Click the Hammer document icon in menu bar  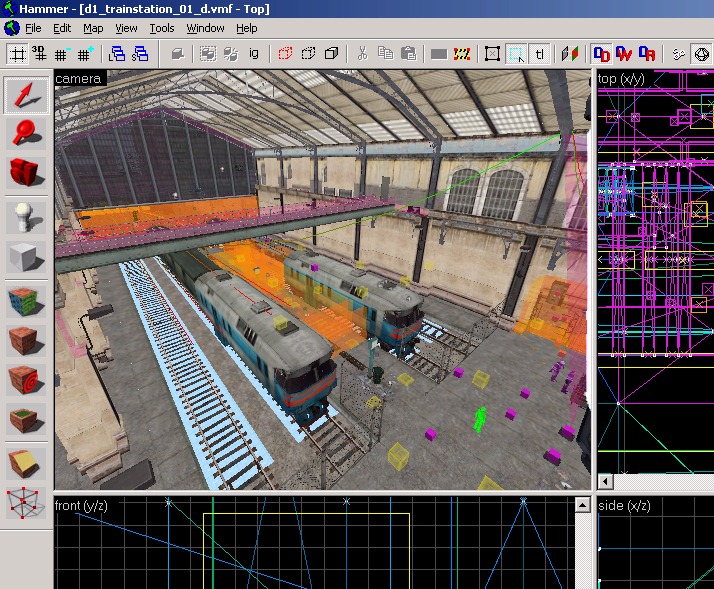coord(11,28)
